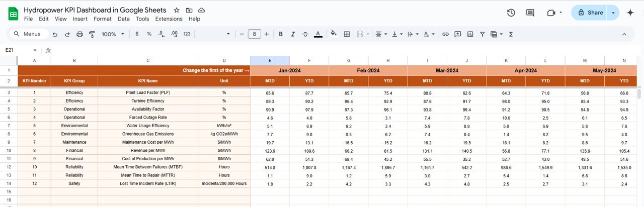This screenshot has height=207, width=644.
Task: Open the Name Box dropdown arrow
Action: click(x=35, y=50)
